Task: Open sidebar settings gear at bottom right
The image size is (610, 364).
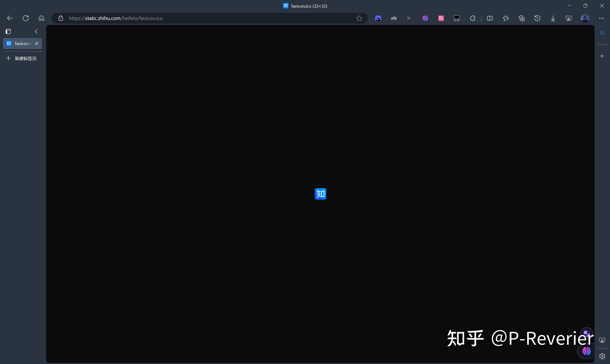Action: 603,356
